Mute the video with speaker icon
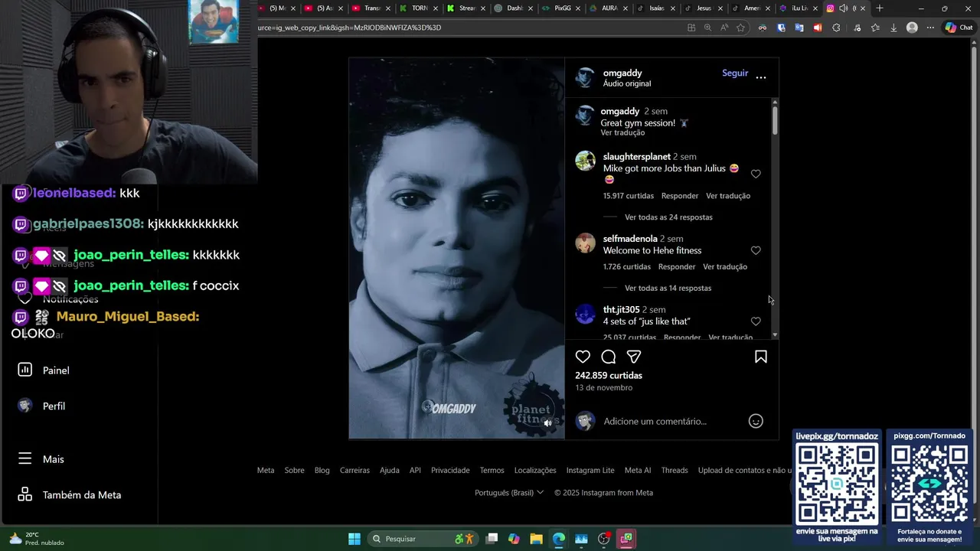The width and height of the screenshot is (980, 551). [547, 422]
